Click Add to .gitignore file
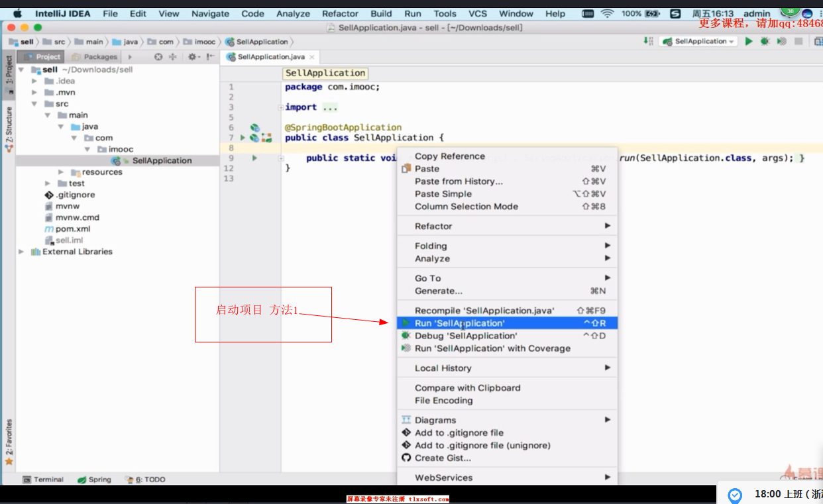 [507, 432]
